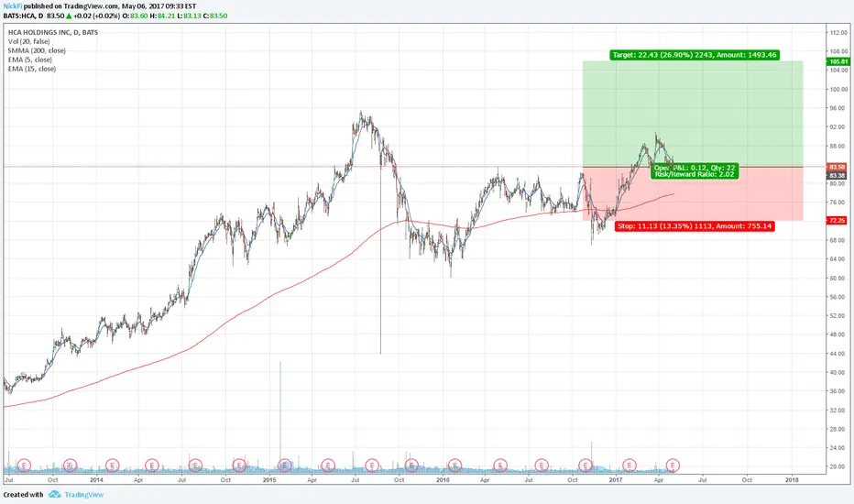Click the red 83.50 current price tag

click(x=837, y=168)
